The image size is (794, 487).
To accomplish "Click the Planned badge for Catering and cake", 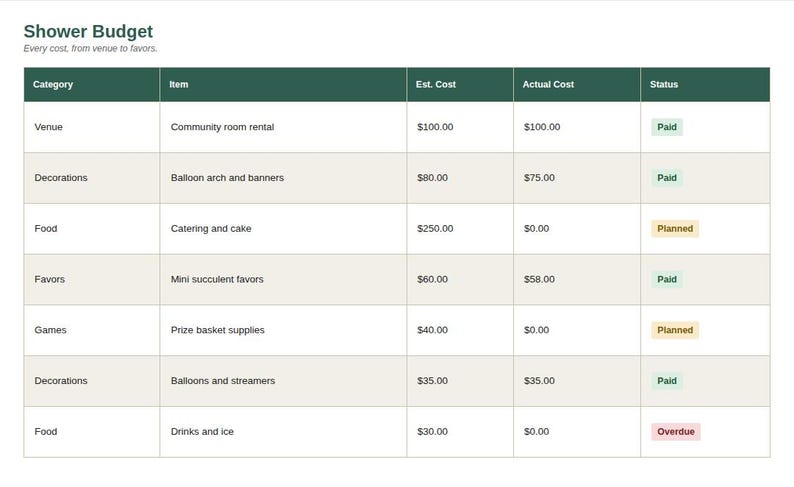I will (x=675, y=229).
